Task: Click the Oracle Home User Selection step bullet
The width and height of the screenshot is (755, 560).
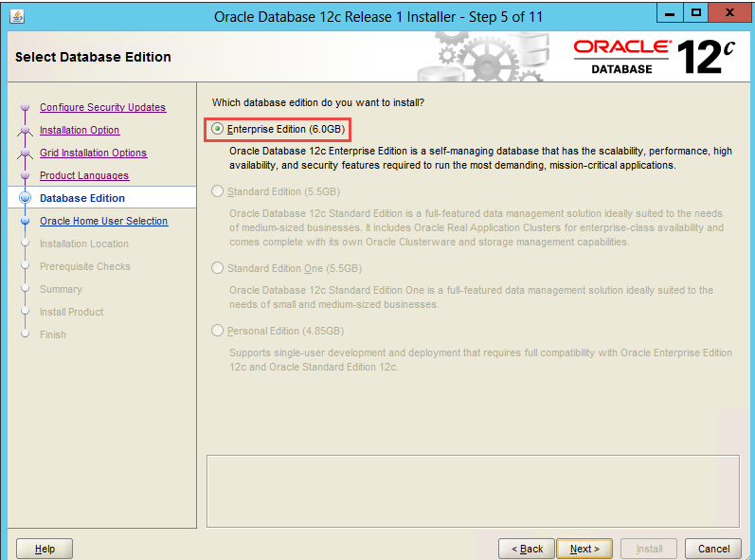Action: (x=26, y=221)
